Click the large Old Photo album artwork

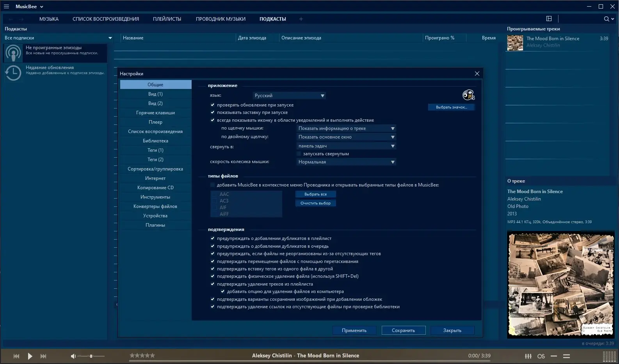560,284
